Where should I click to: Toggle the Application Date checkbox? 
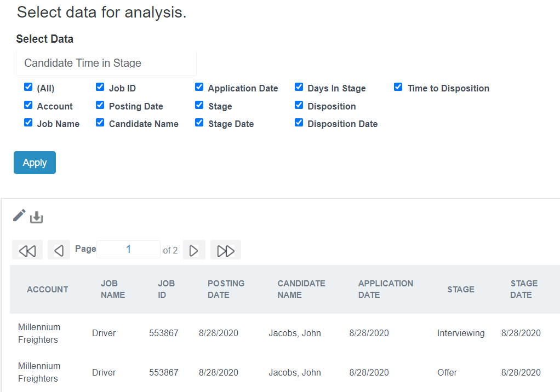tap(199, 87)
